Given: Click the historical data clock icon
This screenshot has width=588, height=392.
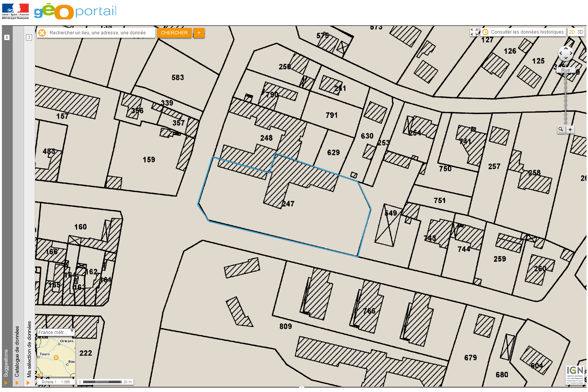Looking at the screenshot, I should (485, 32).
